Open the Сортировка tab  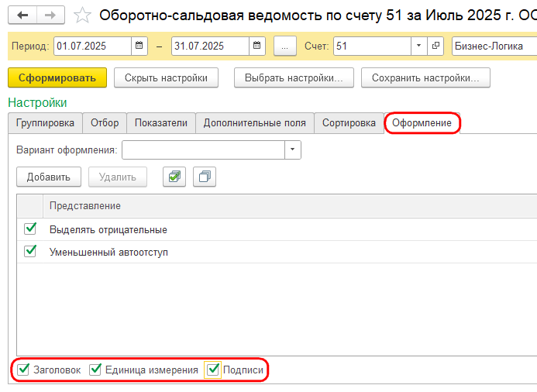[349, 123]
